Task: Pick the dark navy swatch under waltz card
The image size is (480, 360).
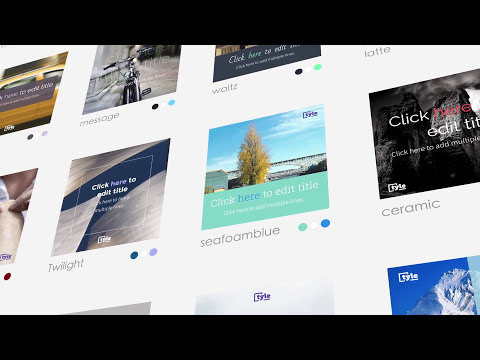Action: [x=299, y=71]
